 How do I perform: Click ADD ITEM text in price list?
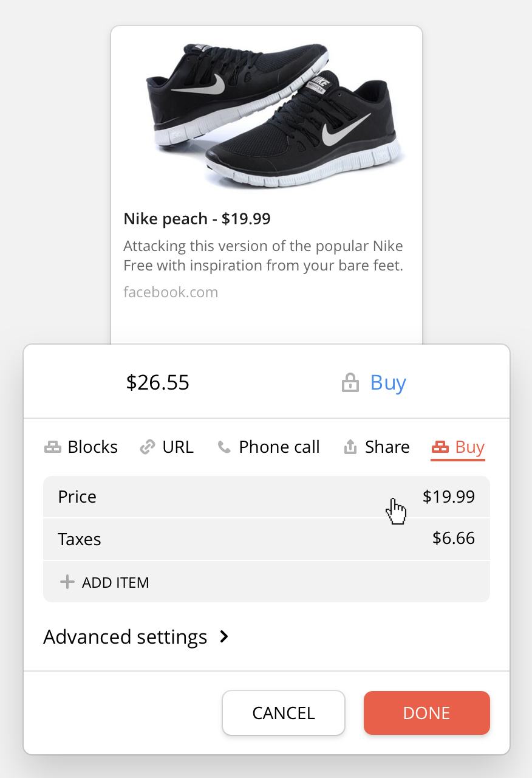tap(115, 582)
